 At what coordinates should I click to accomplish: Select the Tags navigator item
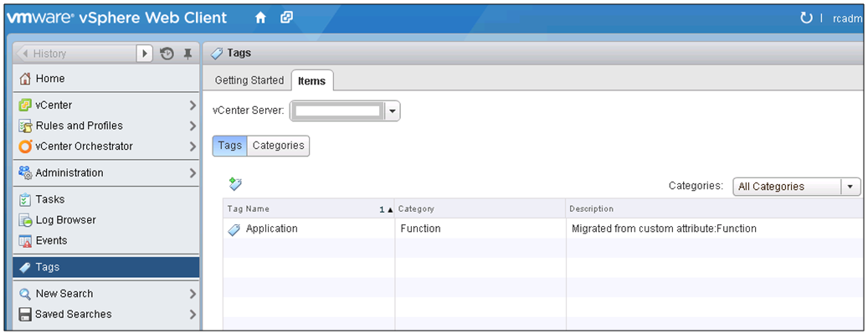[106, 267]
